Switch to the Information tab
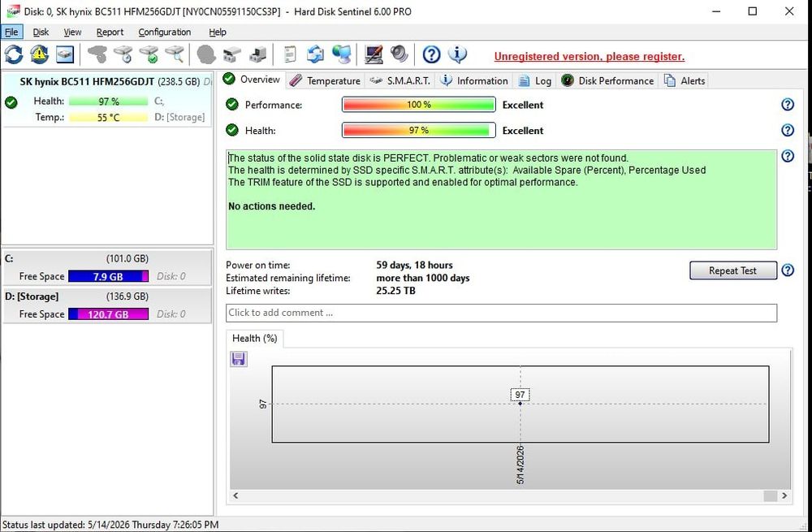Screen dimensions: 812x532 pos(474,80)
